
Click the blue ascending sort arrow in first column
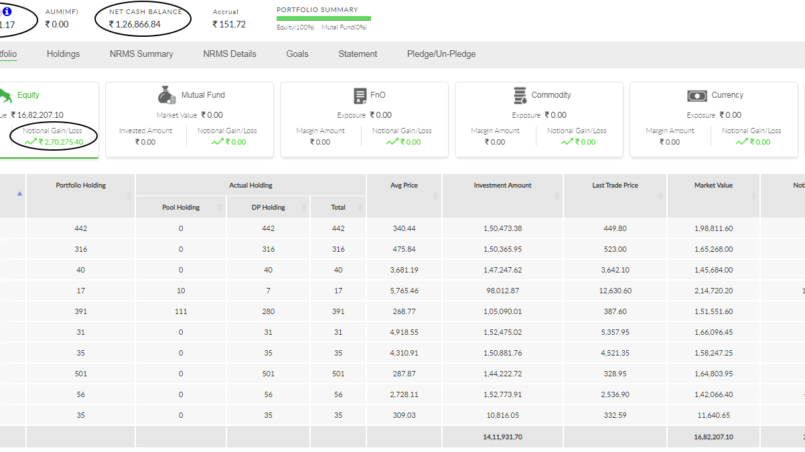[x=20, y=194]
